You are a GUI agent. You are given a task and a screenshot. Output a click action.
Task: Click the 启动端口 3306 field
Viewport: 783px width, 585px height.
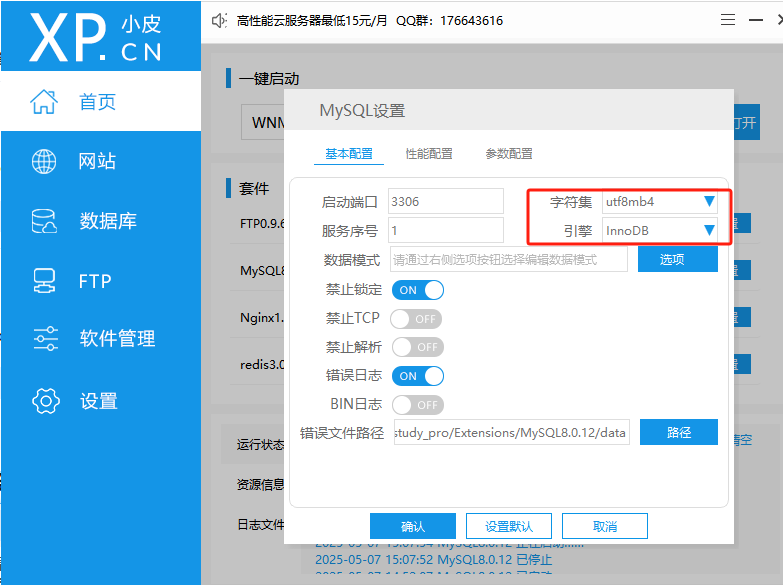click(446, 201)
